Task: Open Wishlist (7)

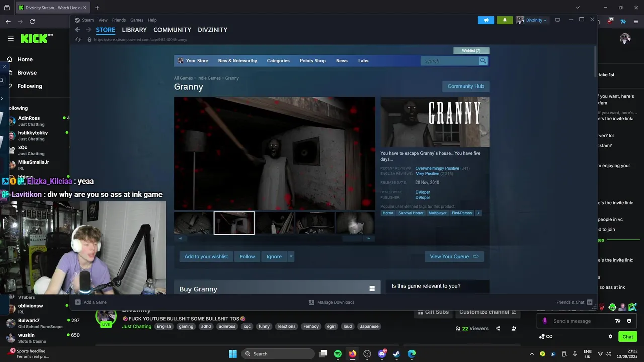Action: (471, 50)
